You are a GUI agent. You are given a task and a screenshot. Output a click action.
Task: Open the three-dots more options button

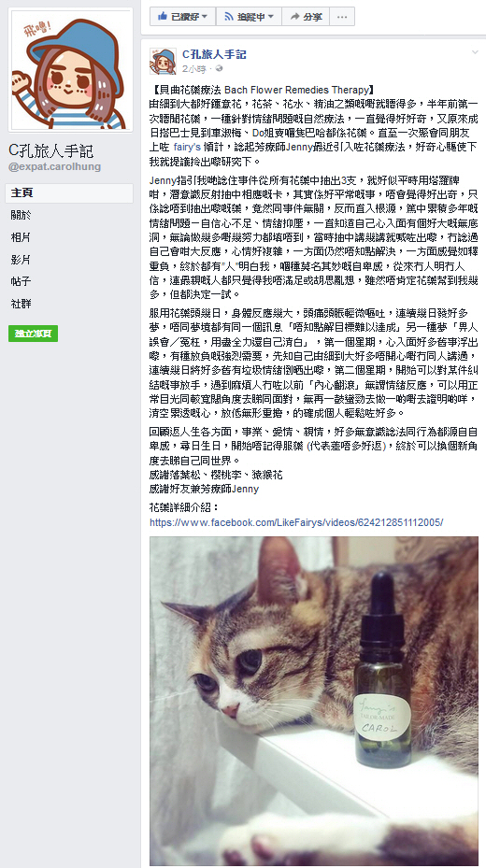click(x=342, y=17)
